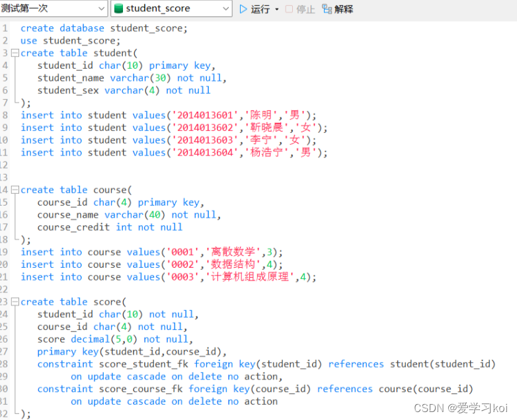
Task: Click the Stop (停止) button
Action: point(300,9)
